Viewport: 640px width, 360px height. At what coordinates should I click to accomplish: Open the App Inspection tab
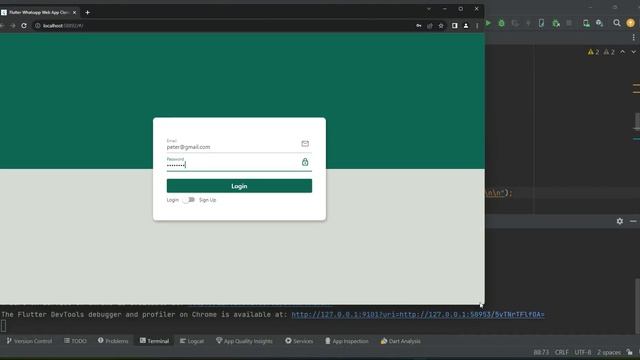coord(347,341)
